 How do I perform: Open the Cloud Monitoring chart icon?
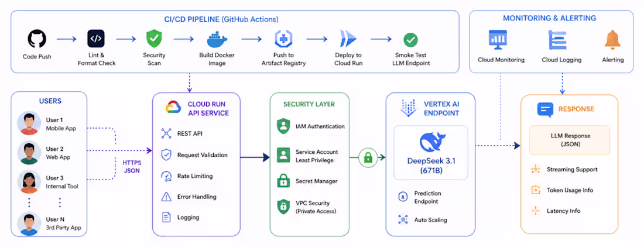499,40
